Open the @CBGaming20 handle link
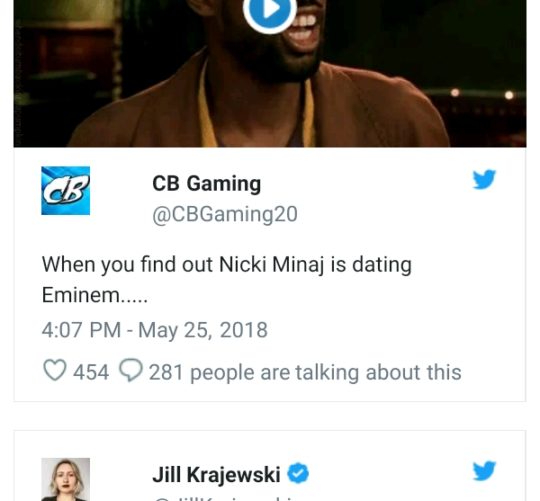The width and height of the screenshot is (540, 501). (x=225, y=215)
